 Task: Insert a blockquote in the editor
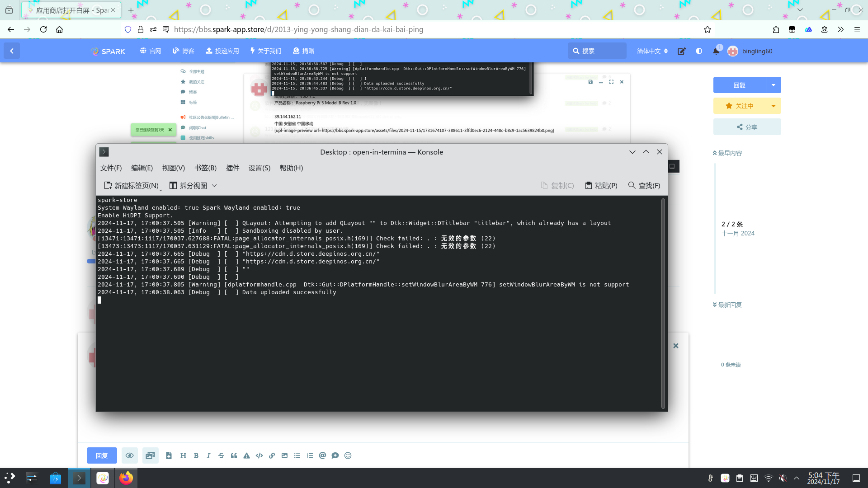(234, 455)
